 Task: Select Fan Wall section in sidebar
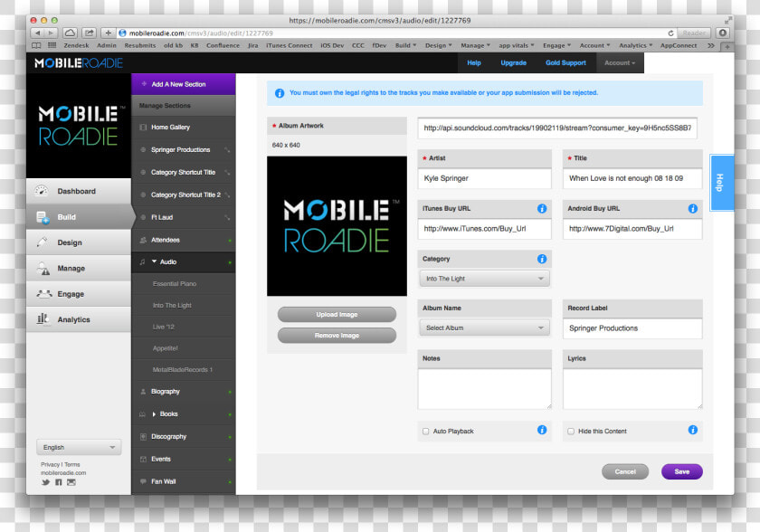(183, 481)
